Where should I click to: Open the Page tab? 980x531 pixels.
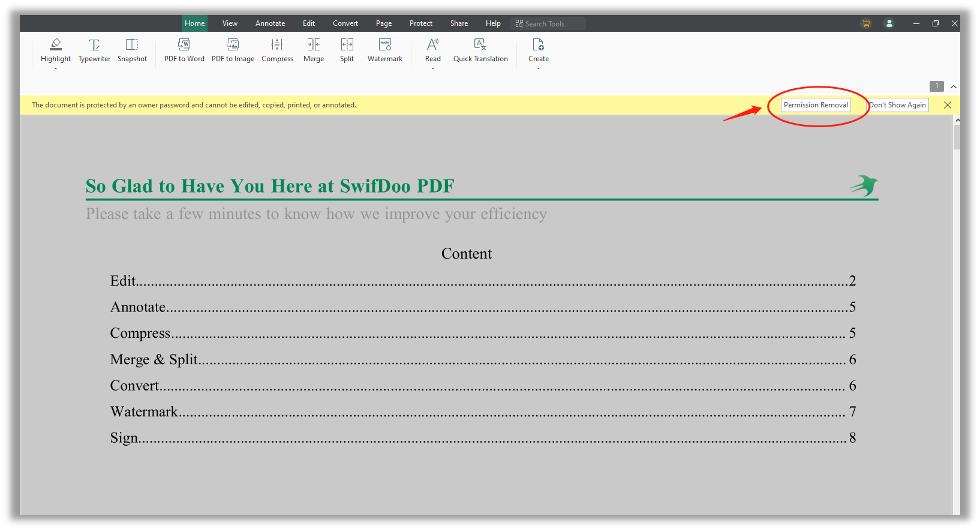(384, 23)
